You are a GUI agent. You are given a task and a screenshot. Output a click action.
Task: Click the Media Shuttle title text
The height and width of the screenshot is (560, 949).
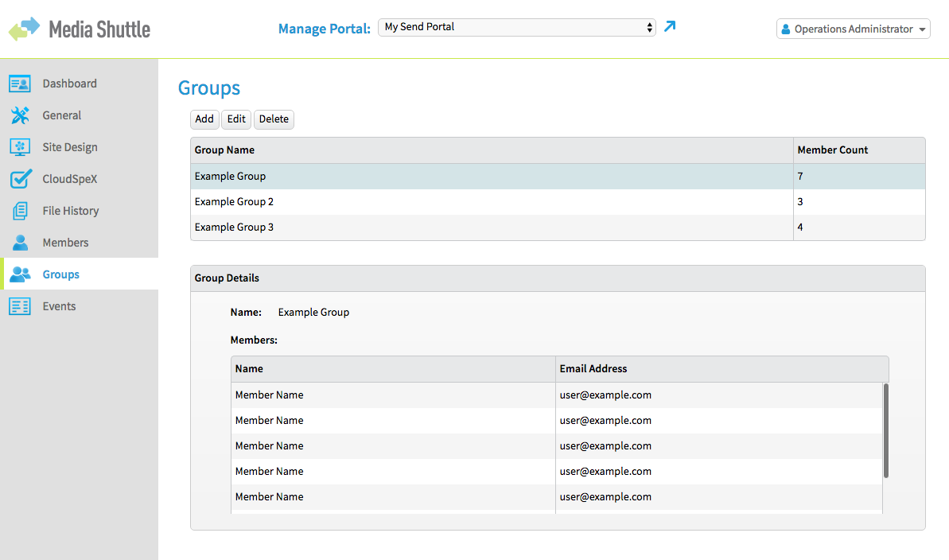click(99, 29)
